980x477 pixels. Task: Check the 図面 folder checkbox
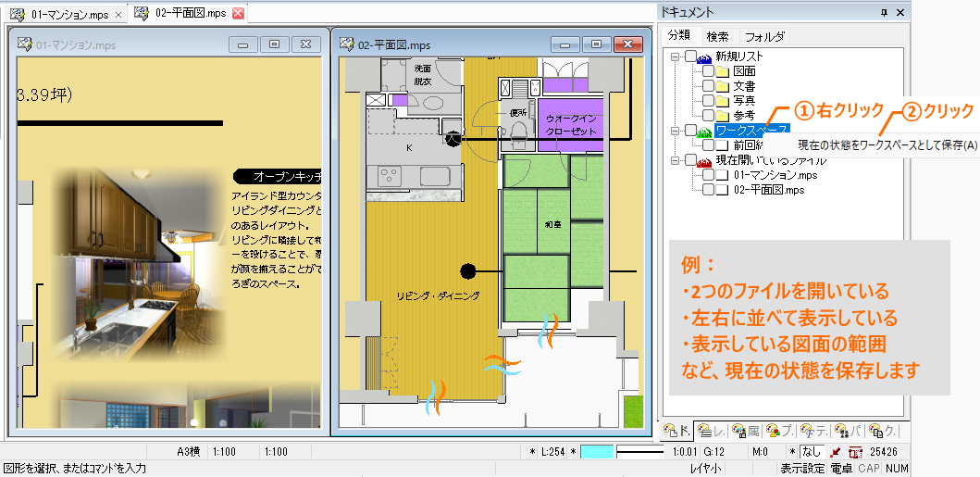(x=708, y=71)
